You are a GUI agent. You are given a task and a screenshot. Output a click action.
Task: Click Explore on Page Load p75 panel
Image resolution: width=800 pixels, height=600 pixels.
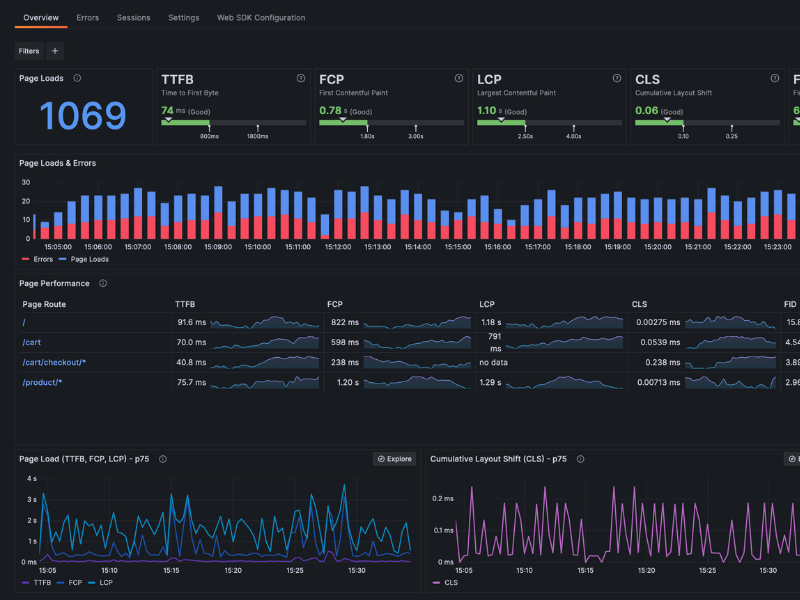point(394,459)
